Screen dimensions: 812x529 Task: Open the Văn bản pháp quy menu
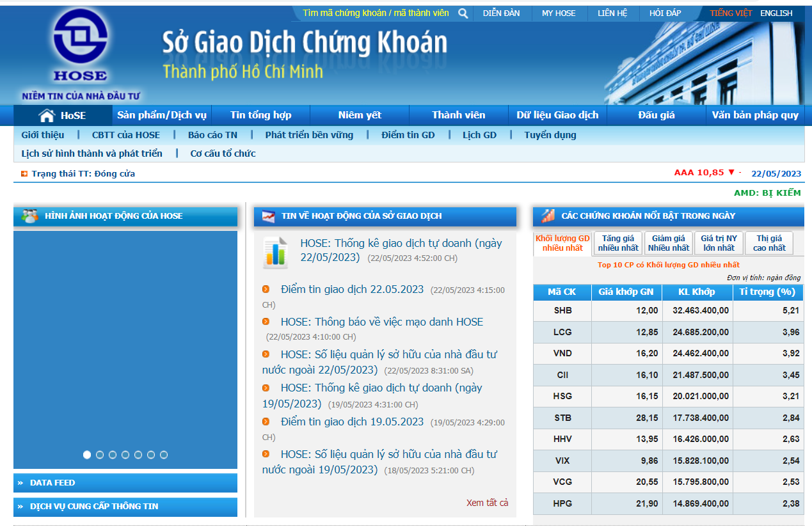pyautogui.click(x=755, y=115)
